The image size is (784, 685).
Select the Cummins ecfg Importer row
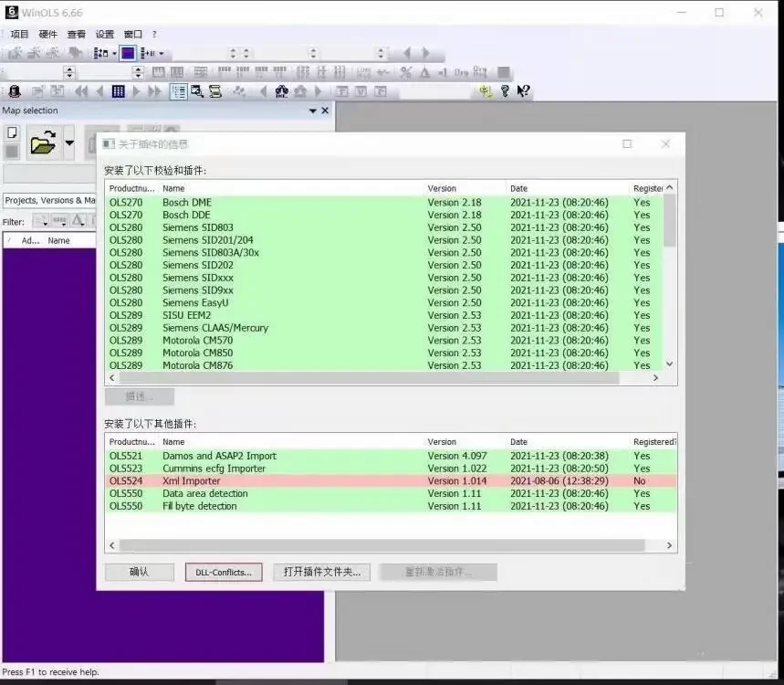(392, 469)
